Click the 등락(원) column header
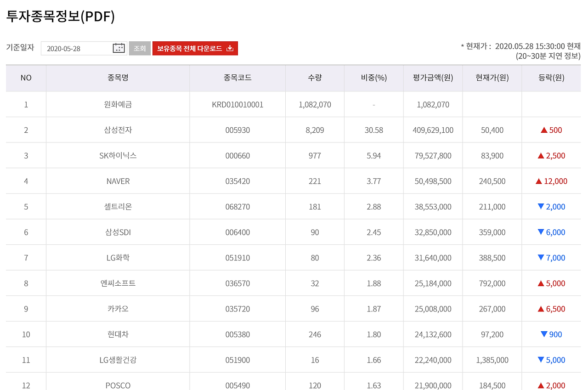The width and height of the screenshot is (588, 390). click(x=551, y=78)
